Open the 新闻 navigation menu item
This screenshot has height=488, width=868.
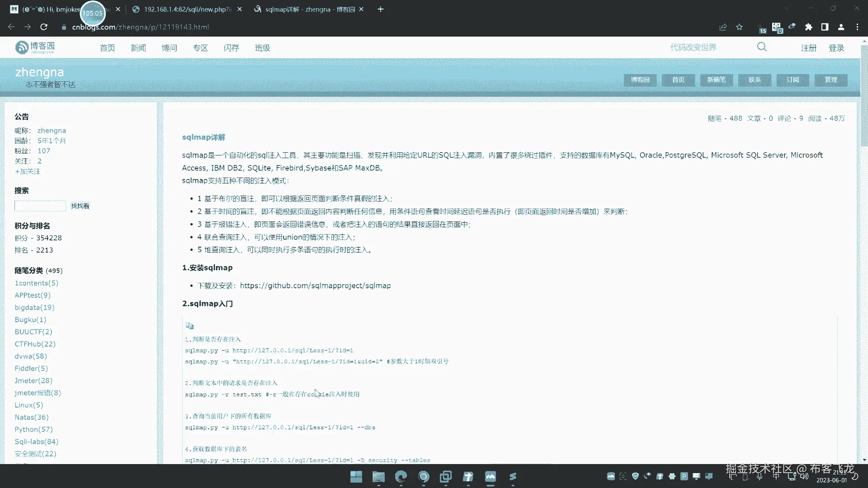point(138,48)
